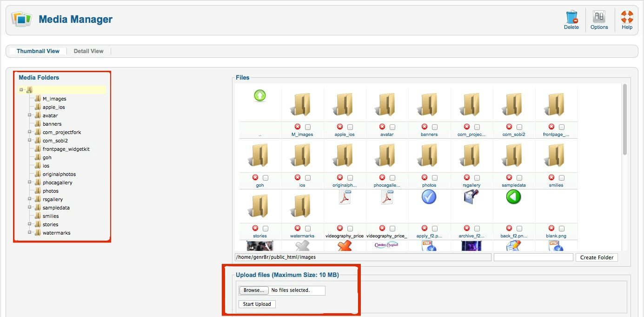The width and height of the screenshot is (644, 317).
Task: Click the green up-arrow parent folder icon
Action: pos(260,96)
